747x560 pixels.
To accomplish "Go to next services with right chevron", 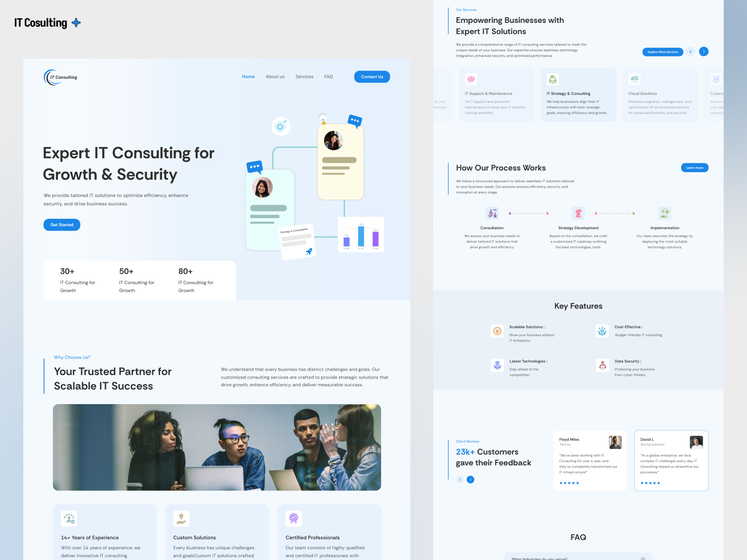I will pos(704,52).
